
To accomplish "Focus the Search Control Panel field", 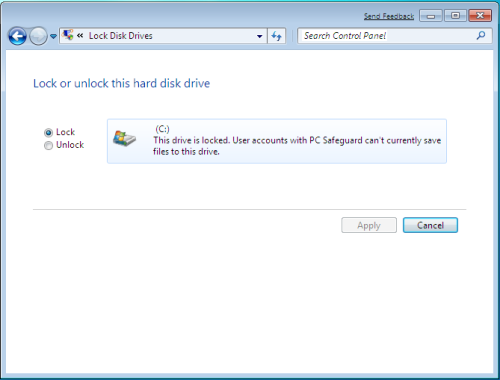I will pyautogui.click(x=395, y=36).
